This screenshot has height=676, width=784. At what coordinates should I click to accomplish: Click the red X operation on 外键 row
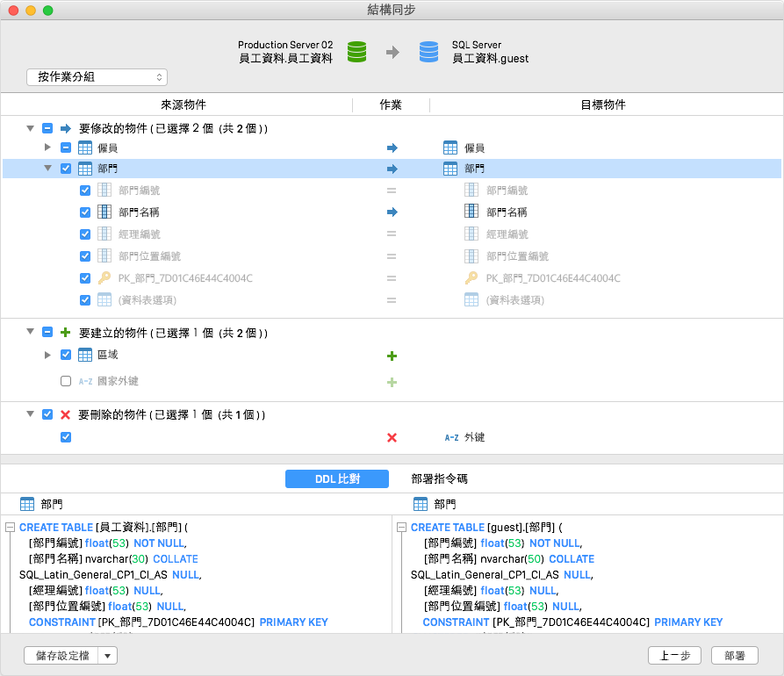coord(392,437)
